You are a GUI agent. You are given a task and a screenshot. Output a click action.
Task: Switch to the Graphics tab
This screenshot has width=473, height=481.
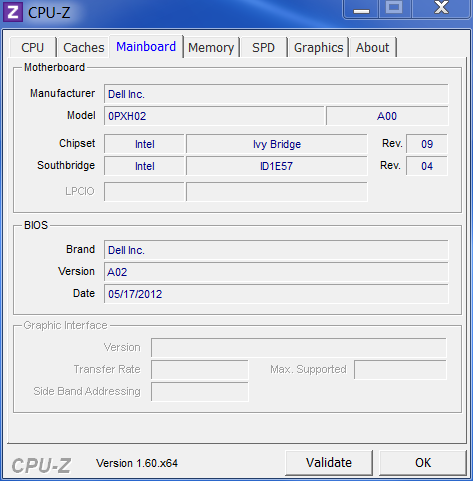(318, 48)
